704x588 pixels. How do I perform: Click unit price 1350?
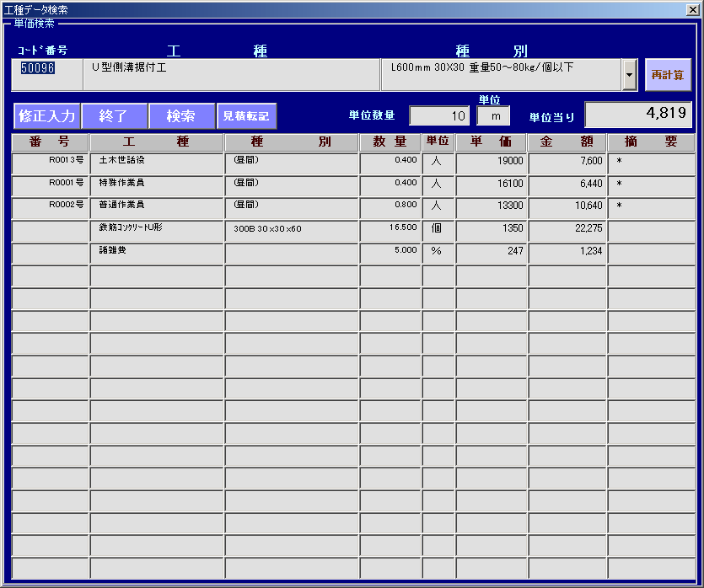click(x=492, y=231)
